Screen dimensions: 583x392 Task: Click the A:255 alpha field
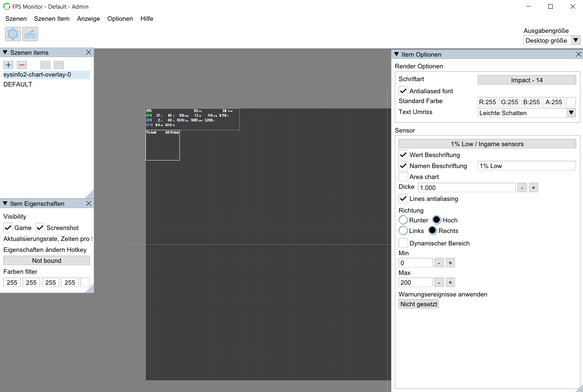click(x=554, y=102)
